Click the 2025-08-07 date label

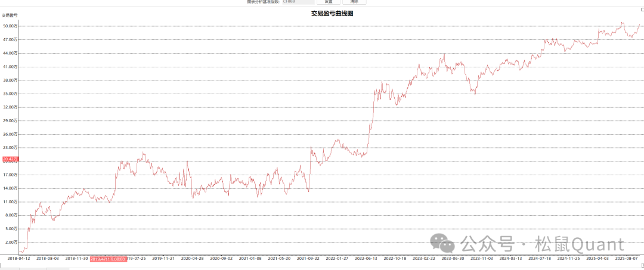(626, 259)
